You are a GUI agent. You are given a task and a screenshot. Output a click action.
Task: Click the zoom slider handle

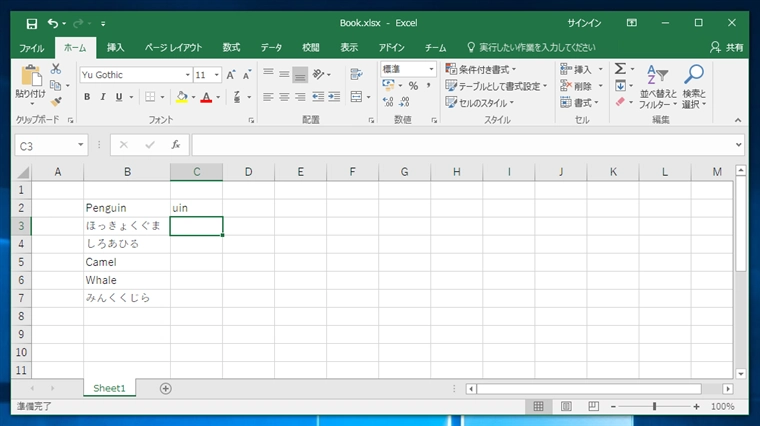(654, 407)
